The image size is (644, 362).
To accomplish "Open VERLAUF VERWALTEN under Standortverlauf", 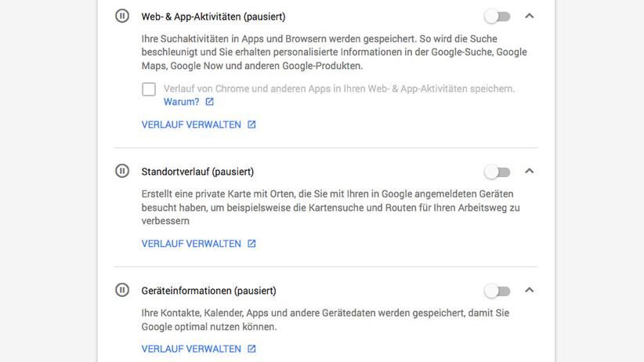I will pyautogui.click(x=191, y=244).
